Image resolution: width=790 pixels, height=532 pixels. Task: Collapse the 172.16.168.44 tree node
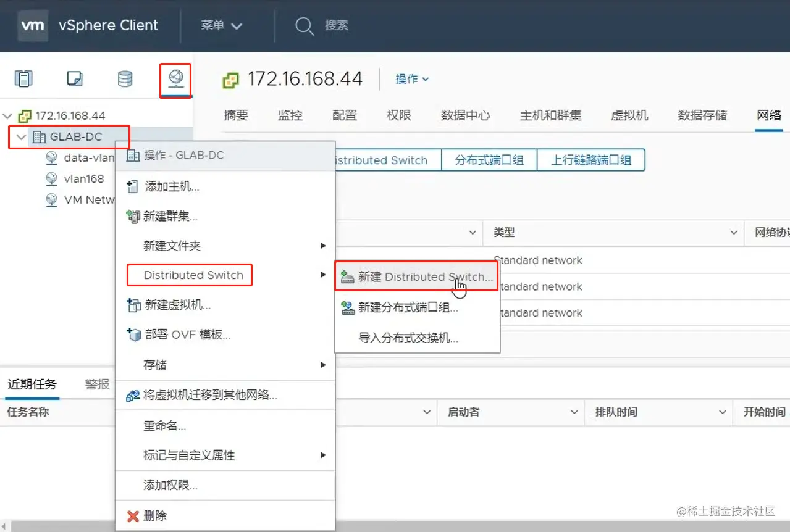(x=8, y=116)
